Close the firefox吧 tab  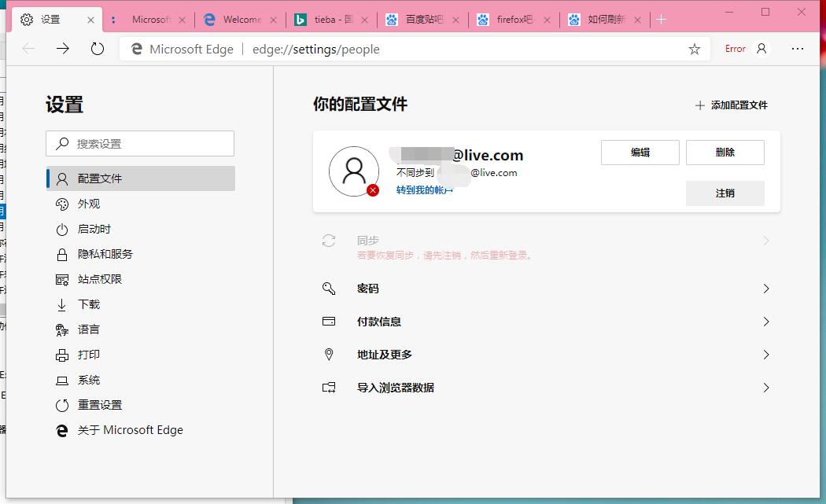tap(547, 20)
